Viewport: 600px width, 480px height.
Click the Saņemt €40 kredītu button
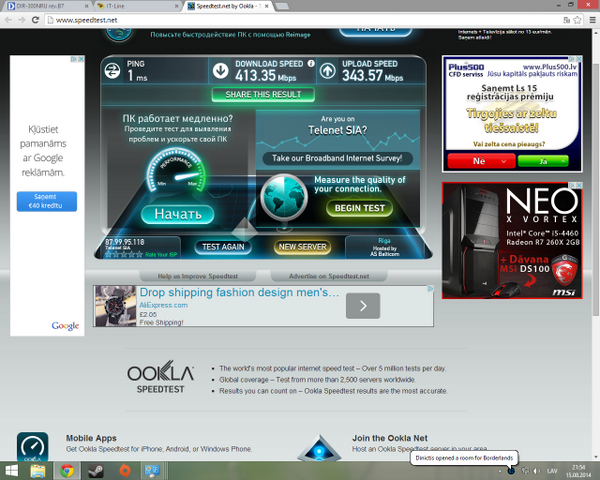tap(47, 201)
